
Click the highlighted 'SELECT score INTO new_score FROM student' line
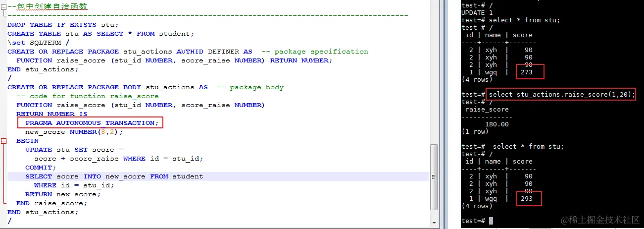[114, 176]
